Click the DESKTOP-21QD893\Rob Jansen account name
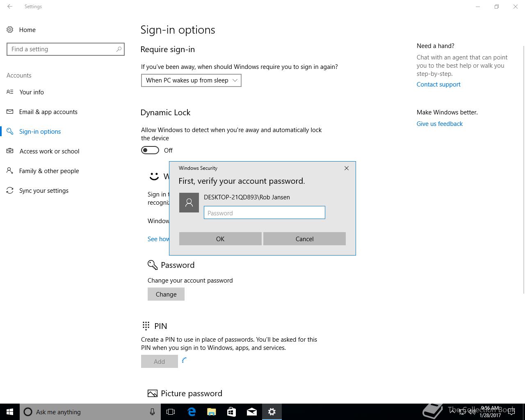This screenshot has height=420, width=525. 247,197
